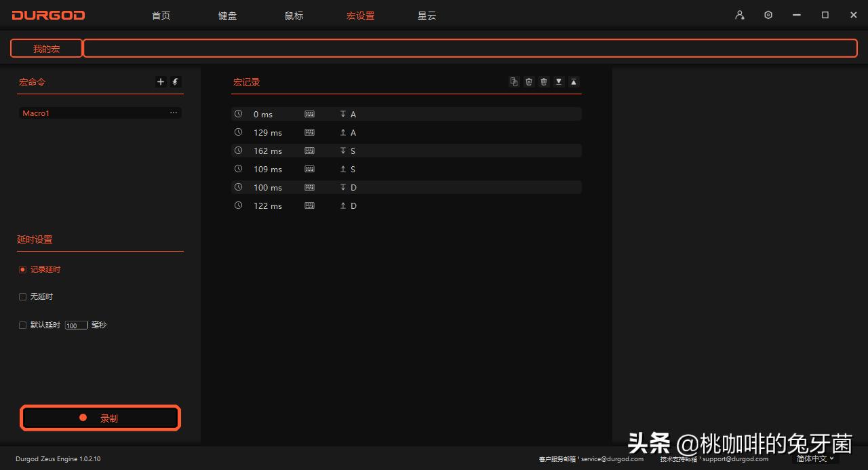This screenshot has width=868, height=470.
Task: Open Macro1 options via the ellipsis
Action: point(174,113)
